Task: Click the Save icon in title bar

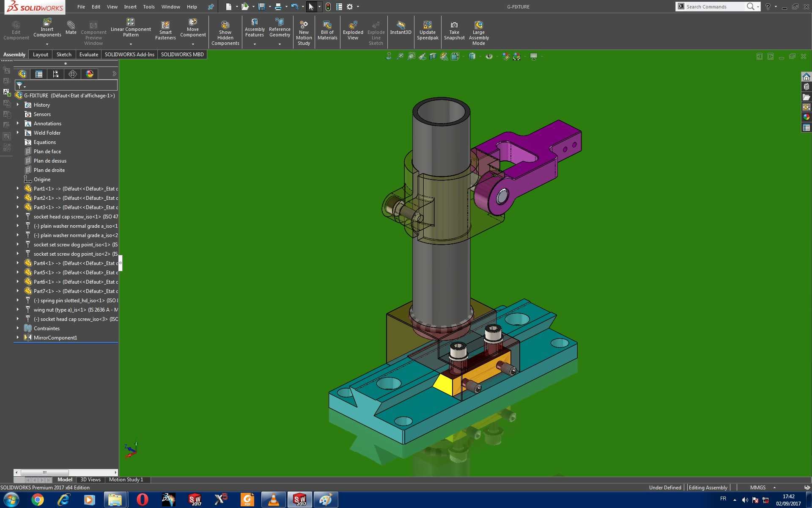Action: click(262, 7)
